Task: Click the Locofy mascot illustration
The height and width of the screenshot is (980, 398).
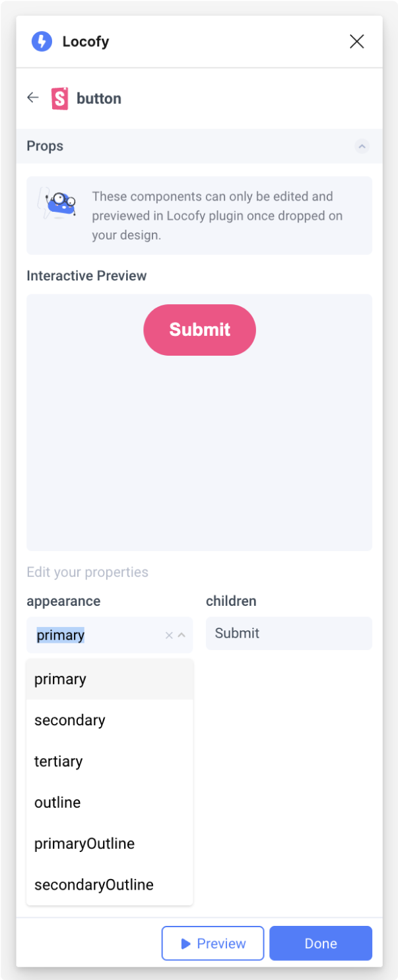Action: tap(59, 204)
